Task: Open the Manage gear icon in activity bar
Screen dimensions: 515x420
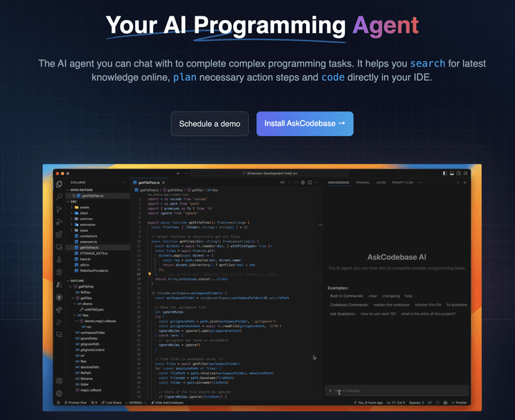Action: (x=59, y=393)
